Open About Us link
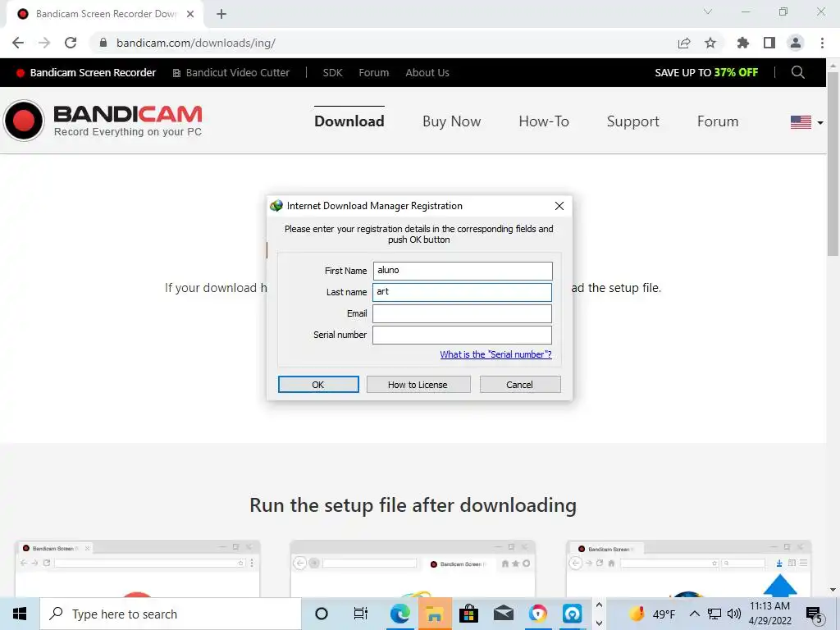 [x=427, y=73]
